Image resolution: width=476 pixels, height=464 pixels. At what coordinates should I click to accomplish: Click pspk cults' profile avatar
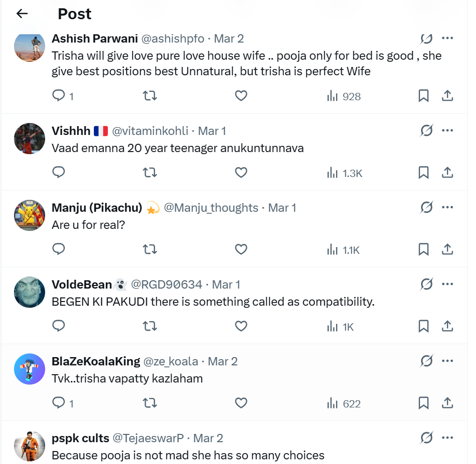point(30,446)
